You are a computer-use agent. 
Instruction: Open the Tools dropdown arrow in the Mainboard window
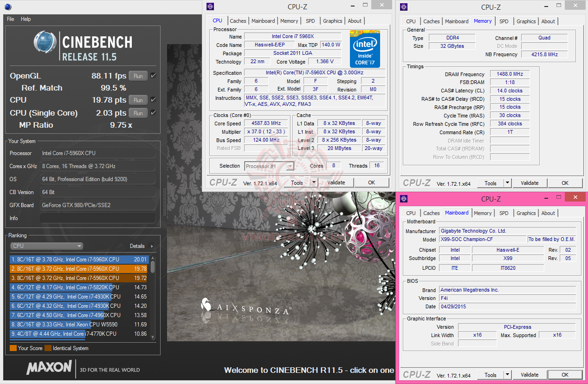pyautogui.click(x=507, y=375)
